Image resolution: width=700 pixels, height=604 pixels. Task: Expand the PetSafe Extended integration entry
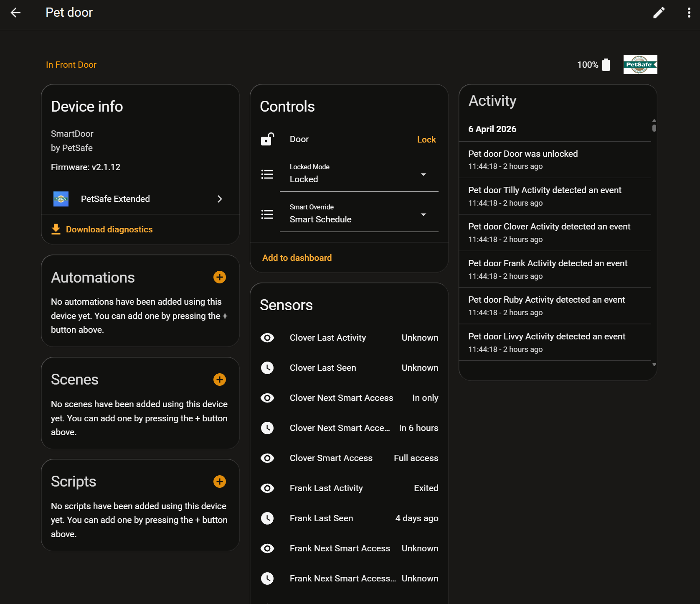point(140,199)
